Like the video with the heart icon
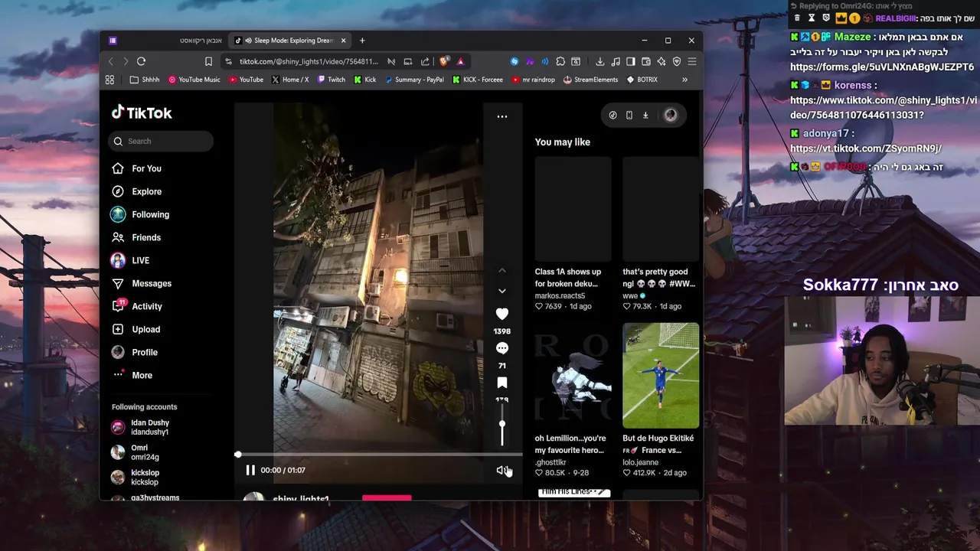Image resolution: width=980 pixels, height=551 pixels. pyautogui.click(x=502, y=314)
